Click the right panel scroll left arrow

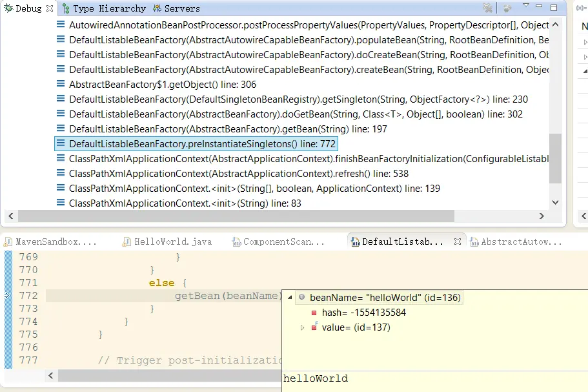coord(583,216)
